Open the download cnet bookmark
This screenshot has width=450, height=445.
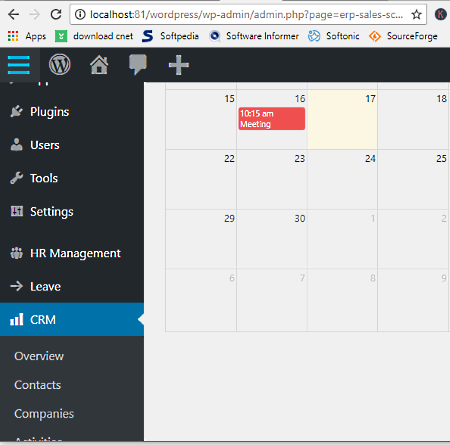click(x=94, y=36)
